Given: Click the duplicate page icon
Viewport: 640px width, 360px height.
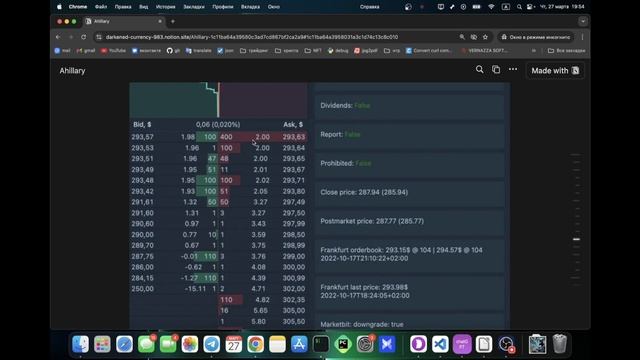Looking at the screenshot, I should click(x=496, y=70).
